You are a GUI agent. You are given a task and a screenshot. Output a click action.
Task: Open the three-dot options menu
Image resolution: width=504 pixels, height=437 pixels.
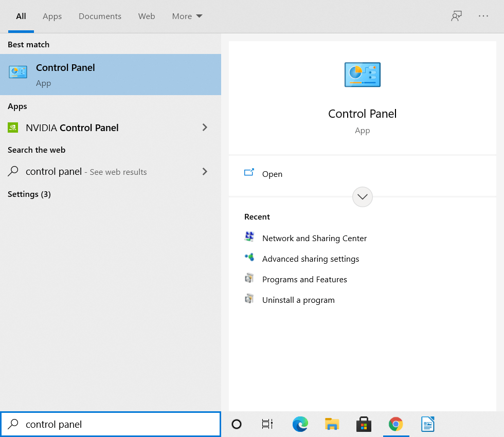pyautogui.click(x=483, y=16)
